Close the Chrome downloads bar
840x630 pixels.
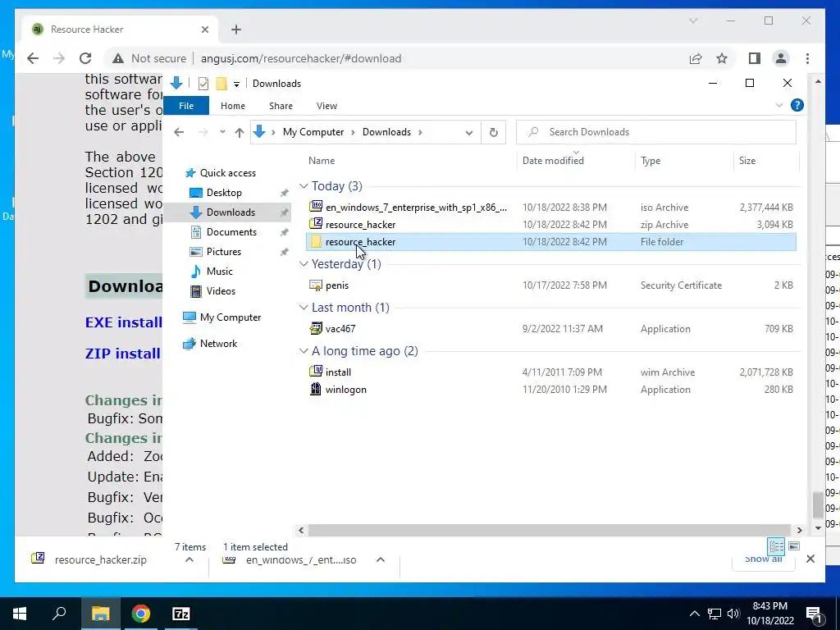[x=810, y=559]
